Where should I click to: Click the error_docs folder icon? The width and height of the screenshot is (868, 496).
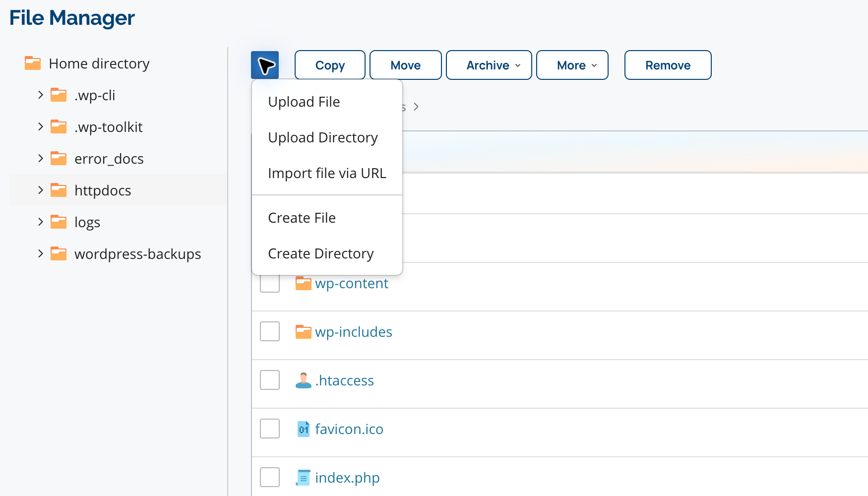[x=59, y=158]
